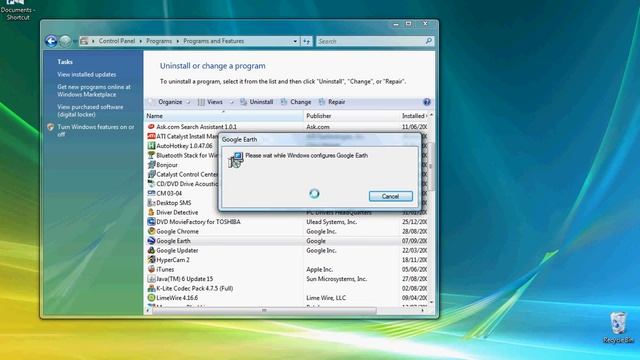Sort by the Name column header
The image size is (640, 360).
[x=224, y=116]
